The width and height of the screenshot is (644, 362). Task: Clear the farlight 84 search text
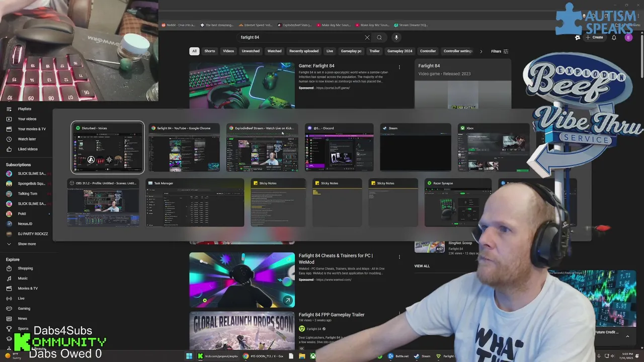[367, 37]
